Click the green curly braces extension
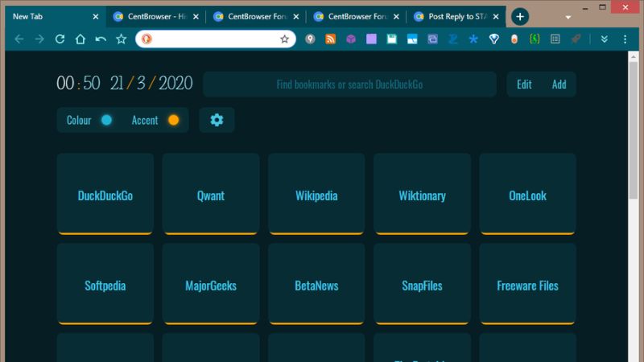Image resolution: width=644 pixels, height=362 pixels. [x=535, y=39]
